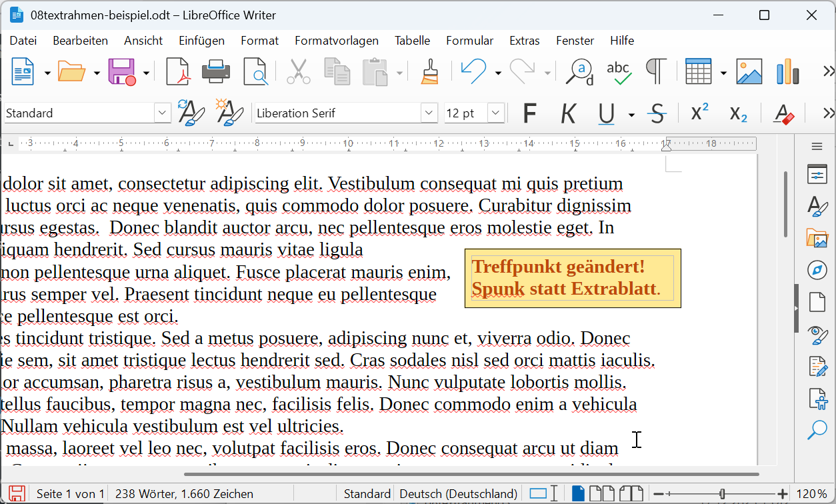Insert an image from the toolbar
Viewport: 836px width, 504px height.
[749, 72]
